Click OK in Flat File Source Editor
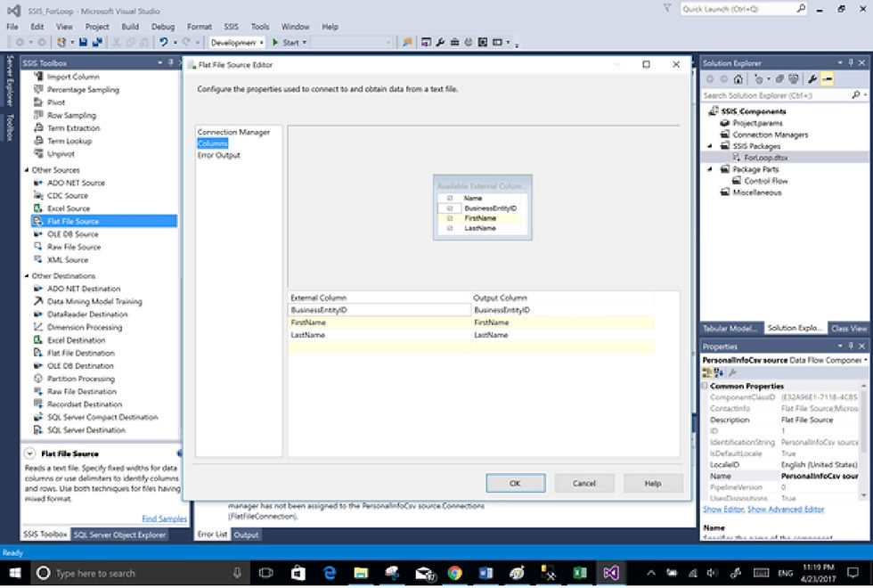 point(516,483)
